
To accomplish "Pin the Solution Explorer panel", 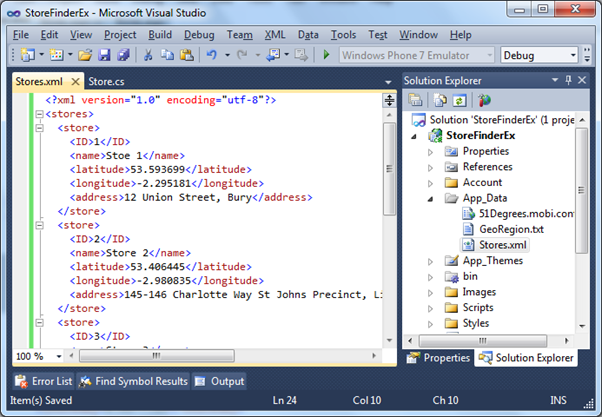I will coord(569,80).
